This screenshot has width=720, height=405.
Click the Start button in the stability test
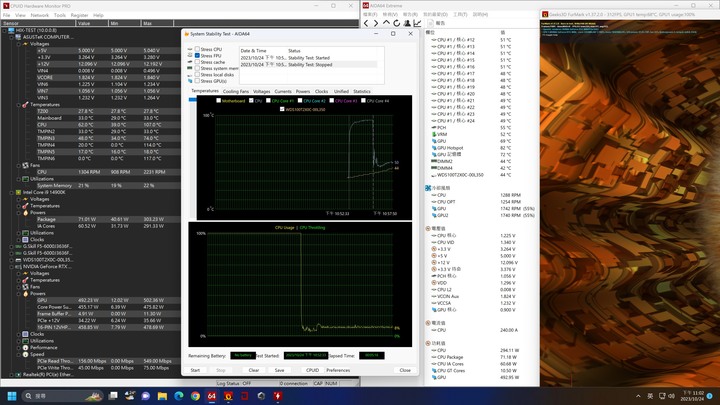pos(195,370)
